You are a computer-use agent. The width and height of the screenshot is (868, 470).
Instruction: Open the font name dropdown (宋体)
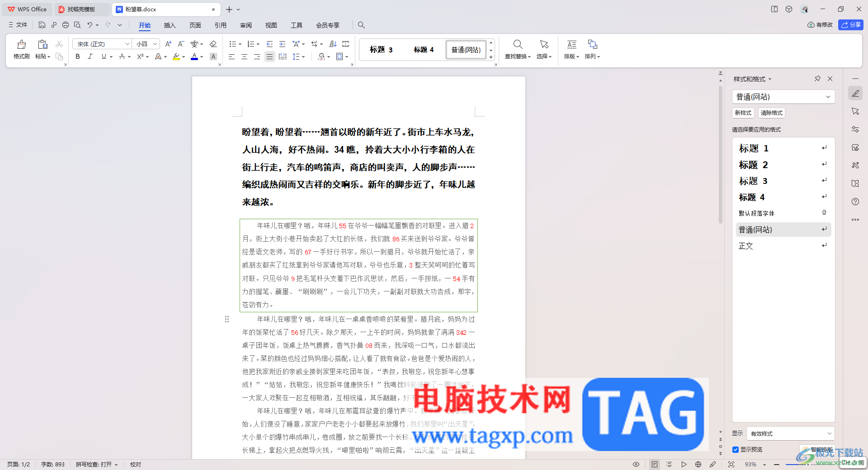(127, 44)
